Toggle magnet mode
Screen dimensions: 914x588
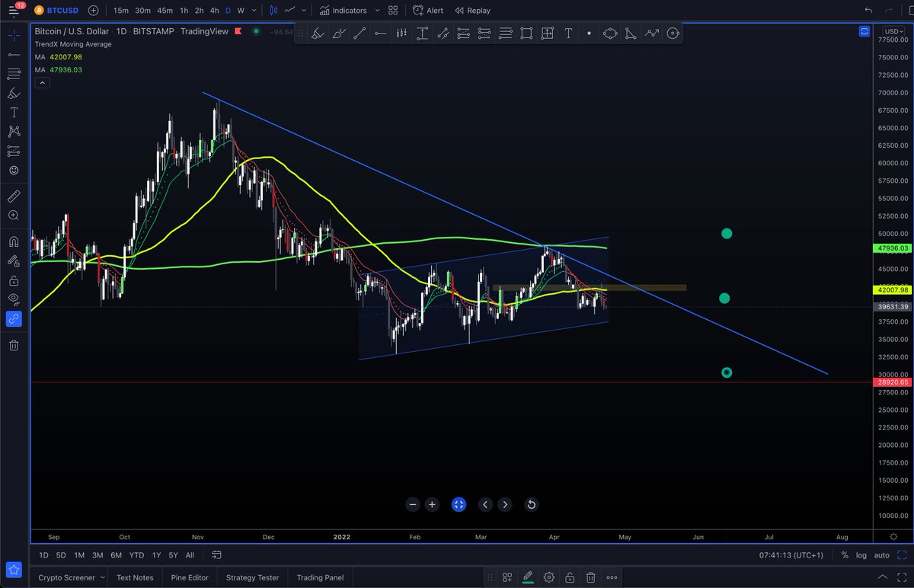14,241
